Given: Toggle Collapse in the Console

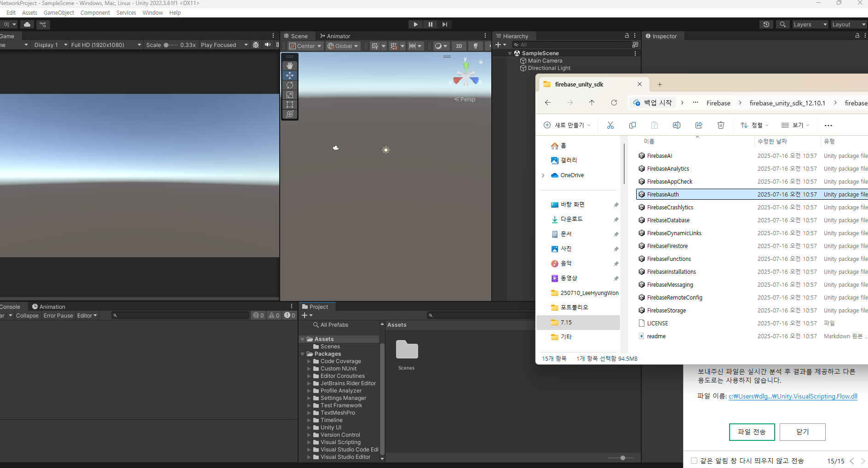Looking at the screenshot, I should click(x=27, y=316).
